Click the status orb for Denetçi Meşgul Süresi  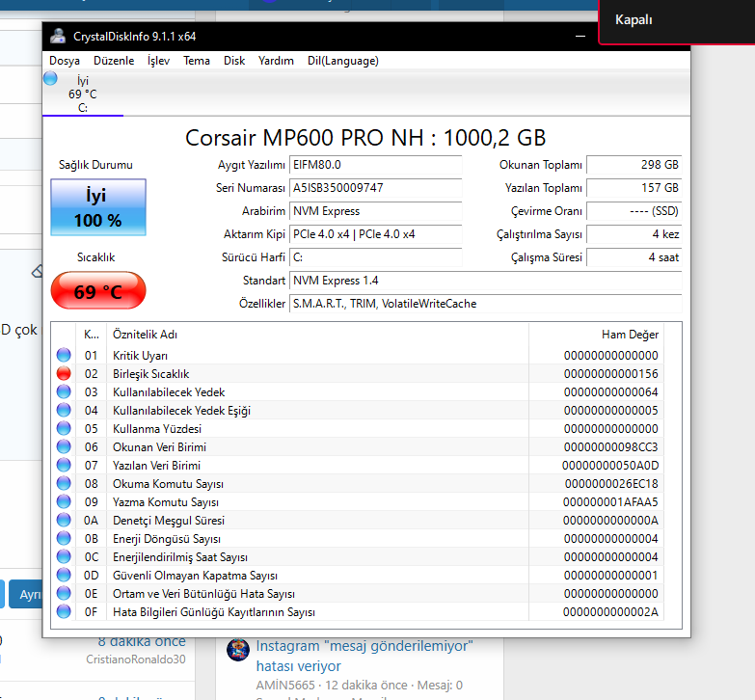64,520
